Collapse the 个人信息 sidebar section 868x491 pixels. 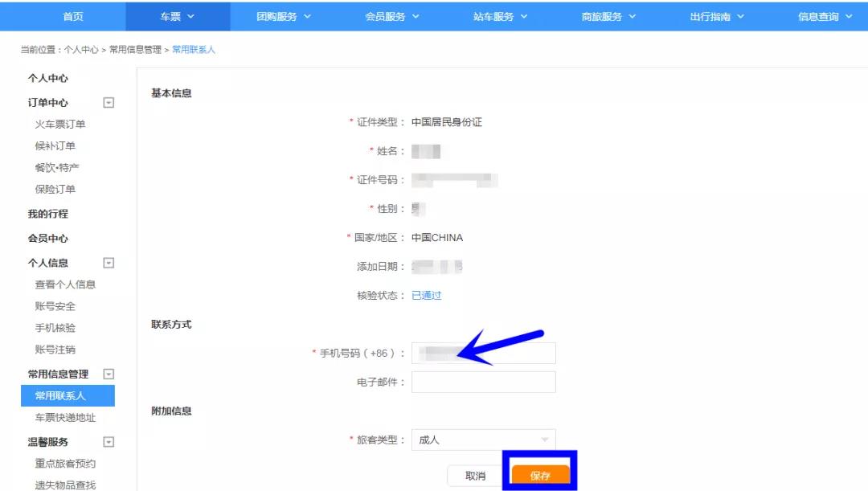coord(108,263)
